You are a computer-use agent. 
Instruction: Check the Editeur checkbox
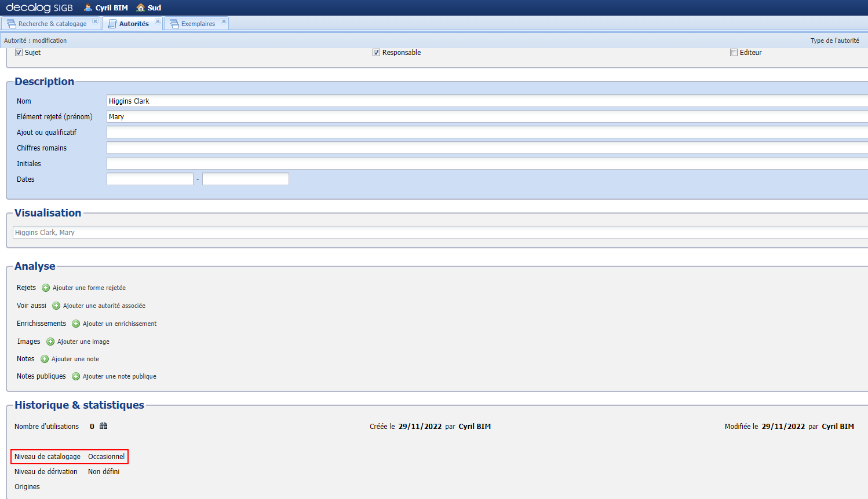point(733,52)
